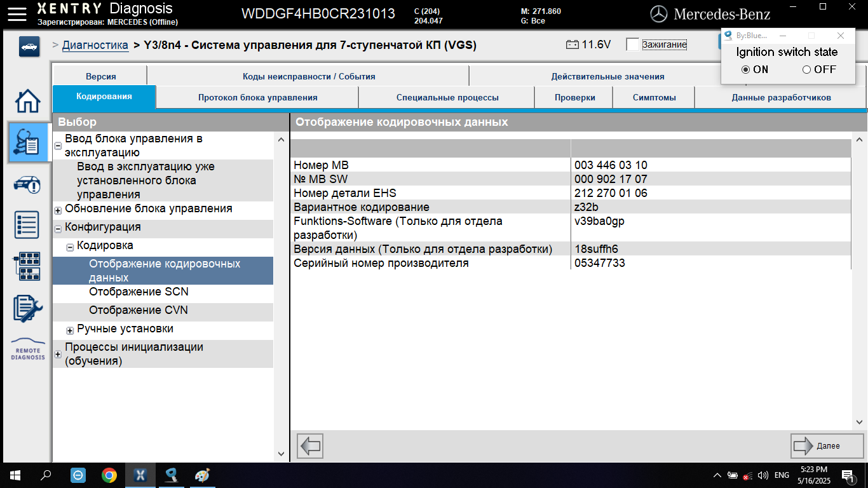Expand Обновление блока управления node
The height and width of the screenshot is (488, 868).
[58, 210]
